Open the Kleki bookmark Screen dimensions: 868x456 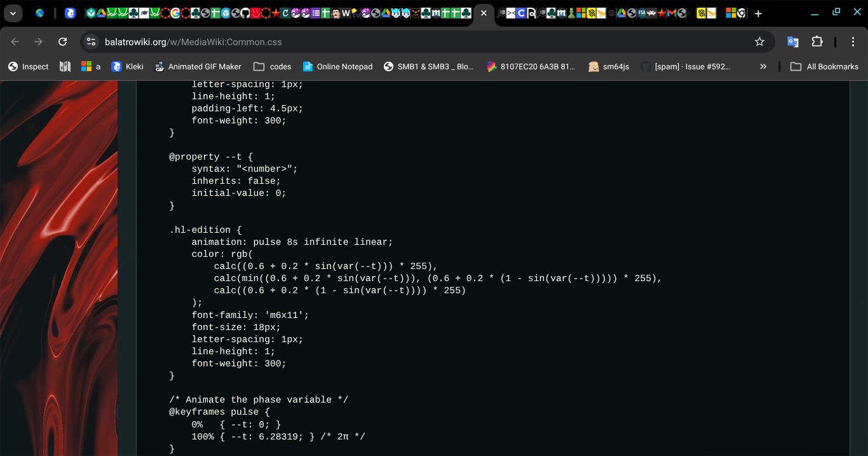pos(128,67)
